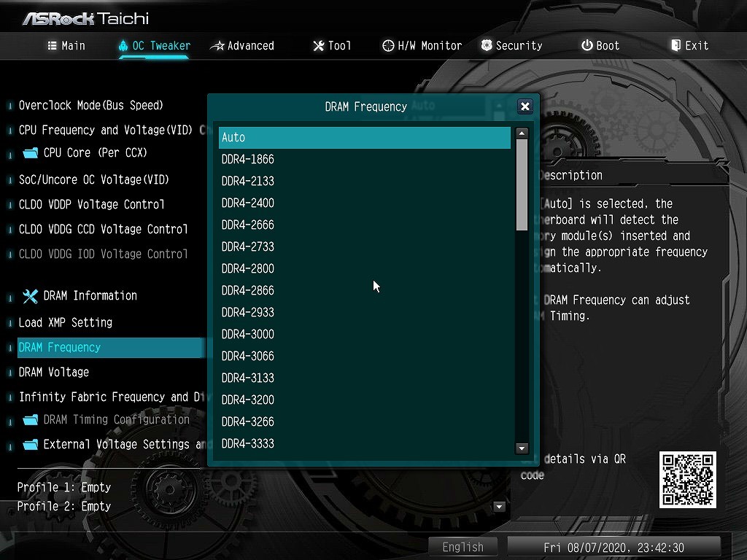Open the Exit tab
Screen dimensions: 747x560
tap(690, 46)
